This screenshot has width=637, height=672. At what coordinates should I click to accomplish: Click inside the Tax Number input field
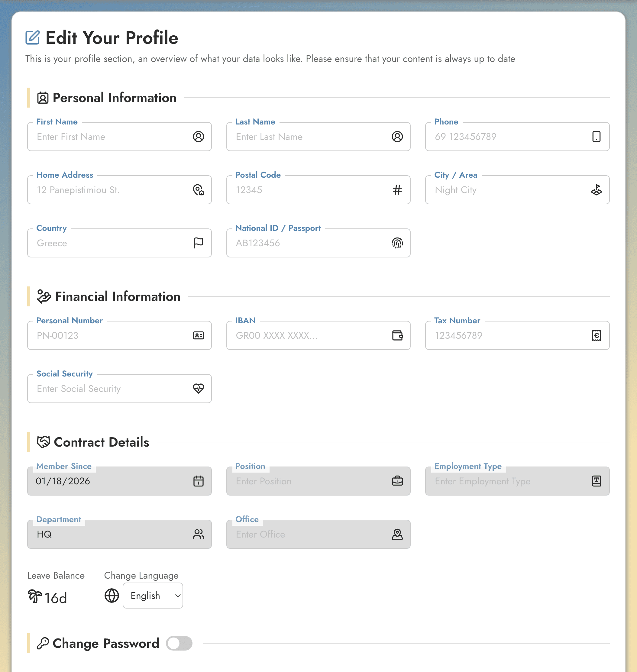(492, 335)
